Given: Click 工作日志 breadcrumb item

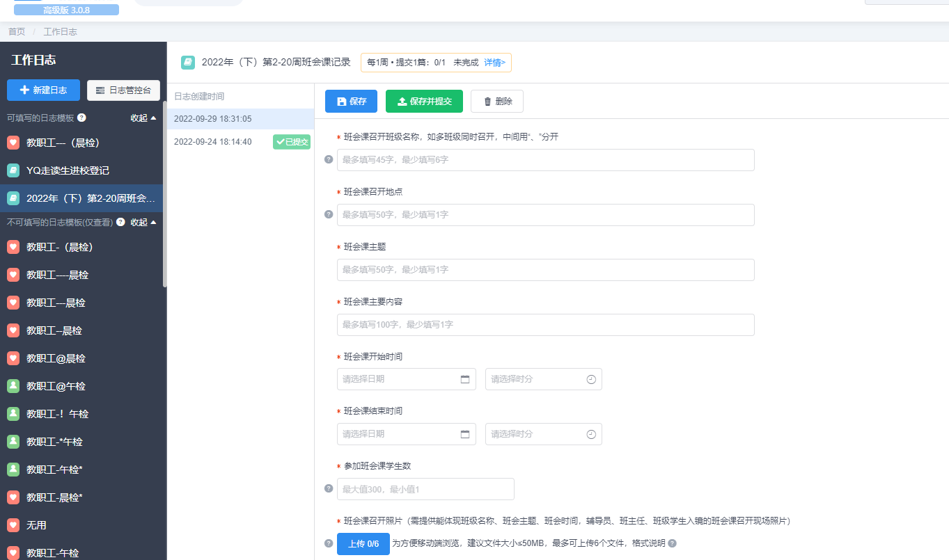Looking at the screenshot, I should 61,32.
